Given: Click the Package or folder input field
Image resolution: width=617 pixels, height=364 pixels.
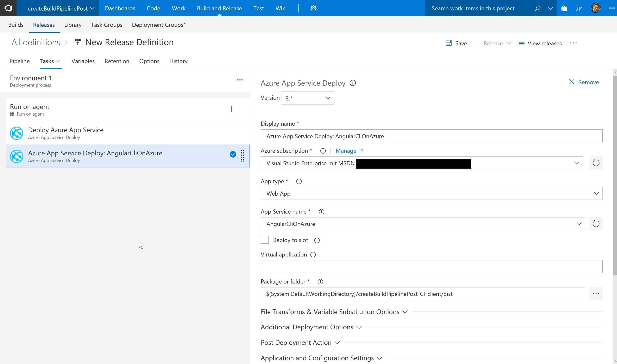Looking at the screenshot, I should tap(423, 294).
